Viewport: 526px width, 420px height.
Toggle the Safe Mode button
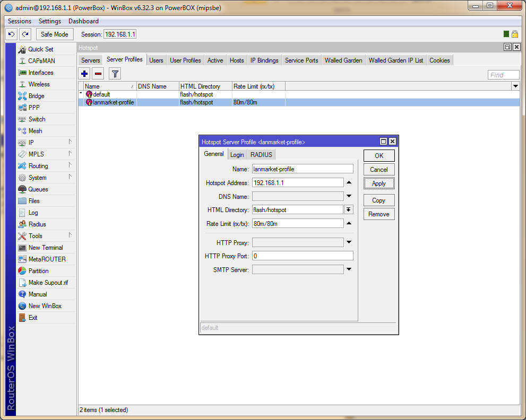click(x=55, y=34)
